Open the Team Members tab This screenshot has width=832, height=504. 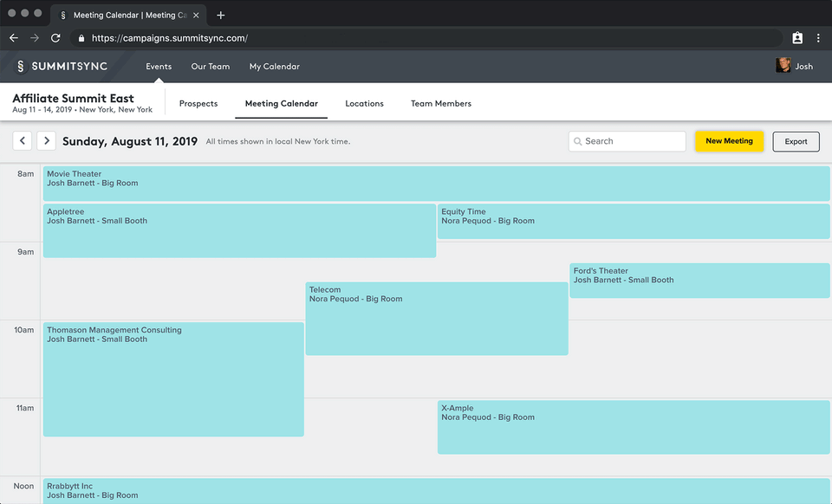click(441, 103)
